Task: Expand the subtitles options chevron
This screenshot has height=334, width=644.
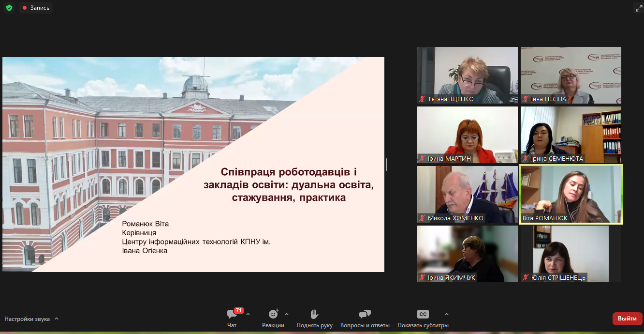Action: pyautogui.click(x=446, y=314)
